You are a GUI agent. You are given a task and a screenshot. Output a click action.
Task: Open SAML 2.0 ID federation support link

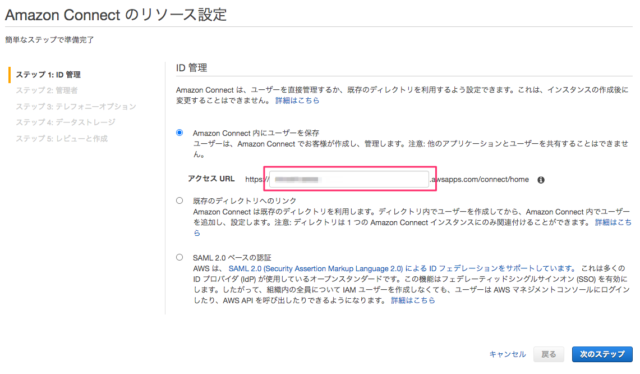[x=402, y=269]
